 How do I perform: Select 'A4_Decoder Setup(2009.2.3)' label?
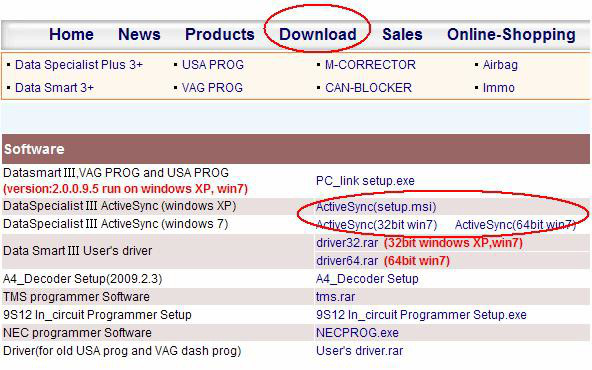[x=82, y=279]
